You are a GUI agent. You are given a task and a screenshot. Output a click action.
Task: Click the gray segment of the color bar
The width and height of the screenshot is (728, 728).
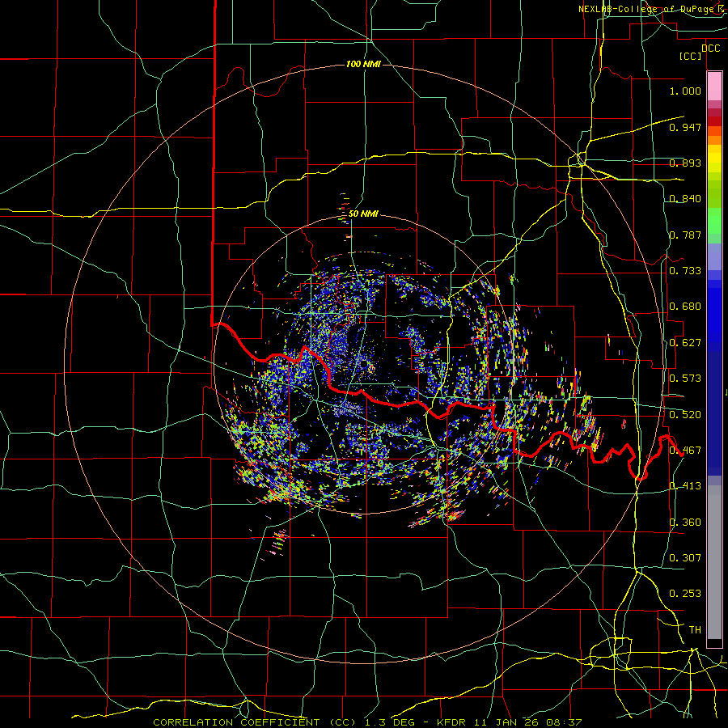714,562
